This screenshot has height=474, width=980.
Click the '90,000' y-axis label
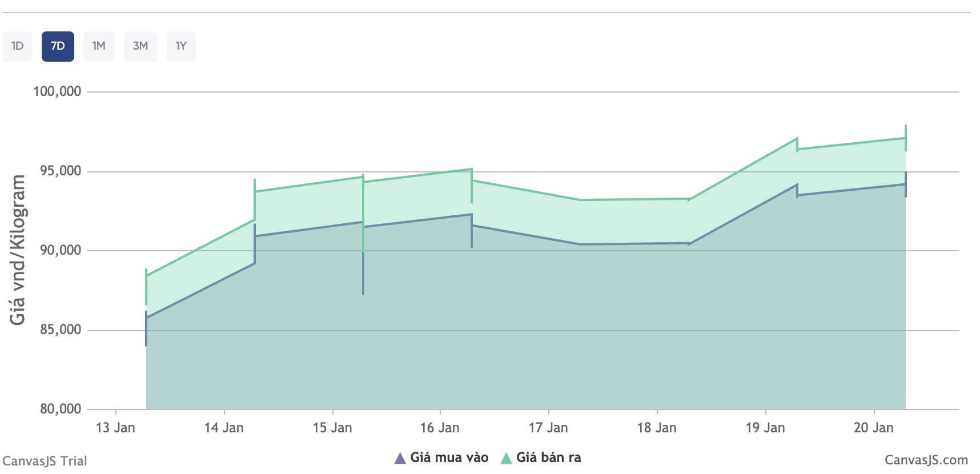click(61, 250)
